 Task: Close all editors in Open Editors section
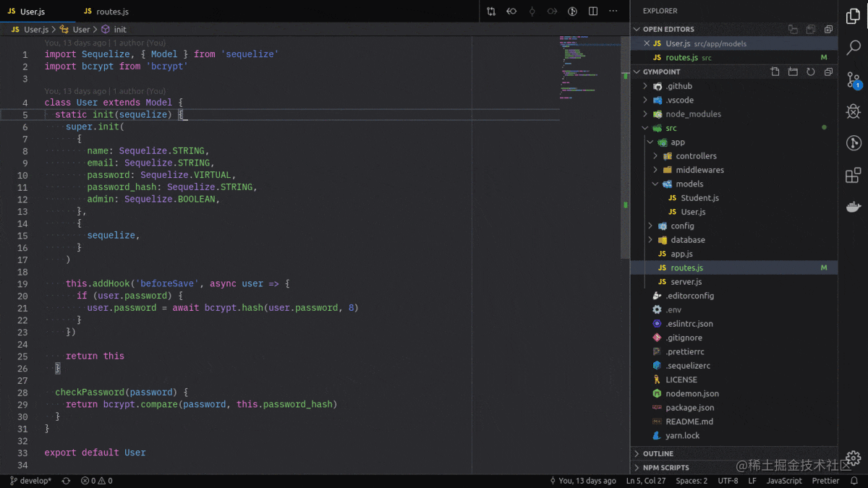(x=827, y=29)
